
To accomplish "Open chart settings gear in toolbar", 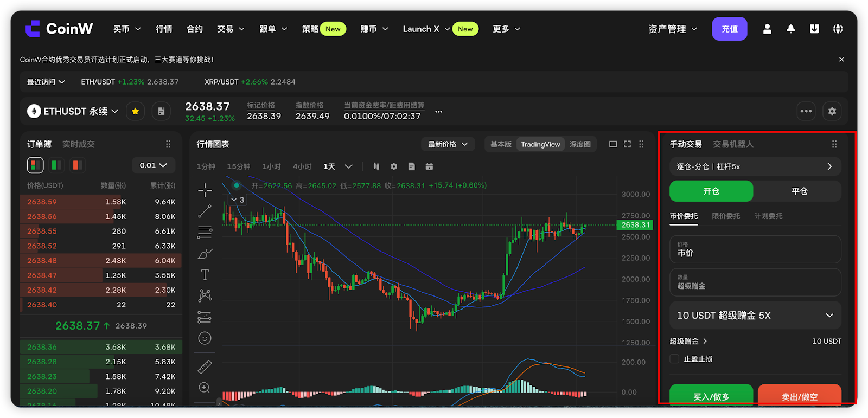I will (x=394, y=166).
